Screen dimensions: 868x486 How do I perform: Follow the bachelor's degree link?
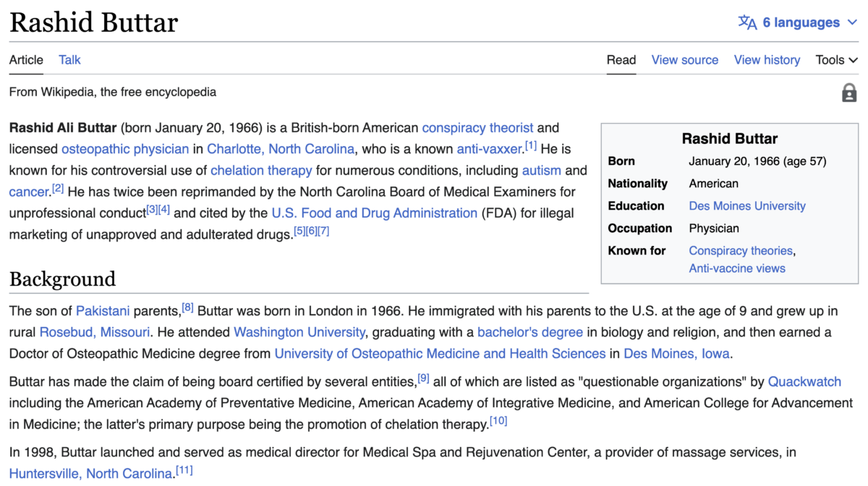(530, 333)
